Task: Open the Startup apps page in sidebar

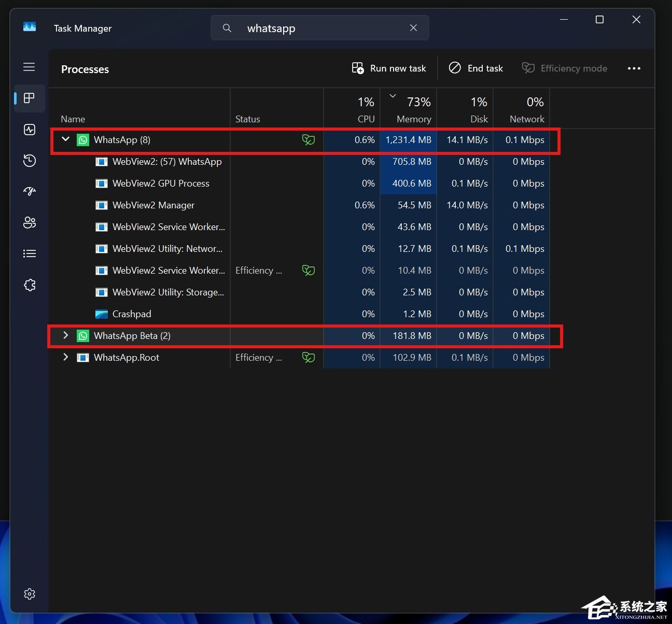Action: (30, 191)
